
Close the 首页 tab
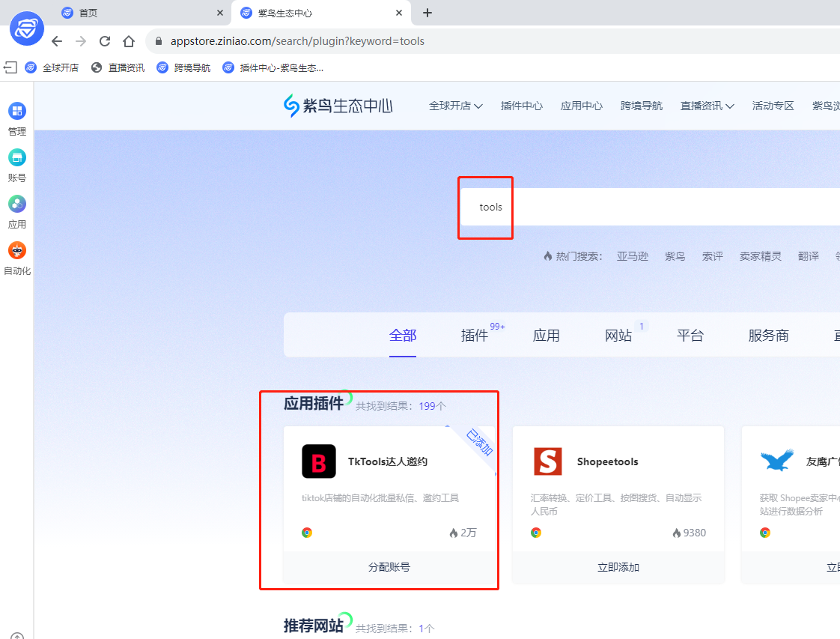click(x=219, y=13)
